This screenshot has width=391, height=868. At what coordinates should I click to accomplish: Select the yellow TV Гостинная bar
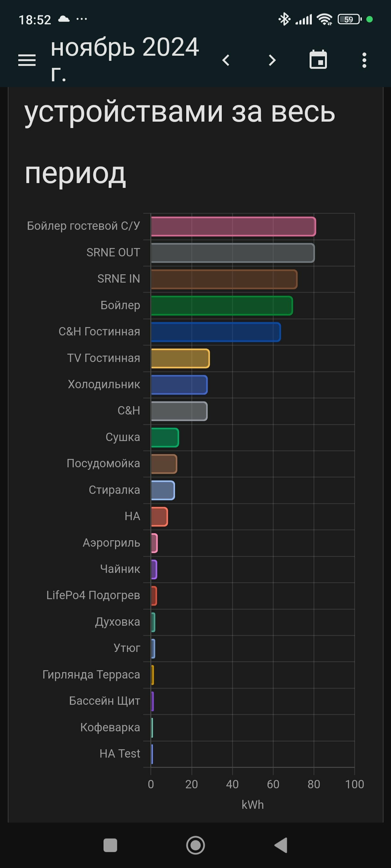180,358
